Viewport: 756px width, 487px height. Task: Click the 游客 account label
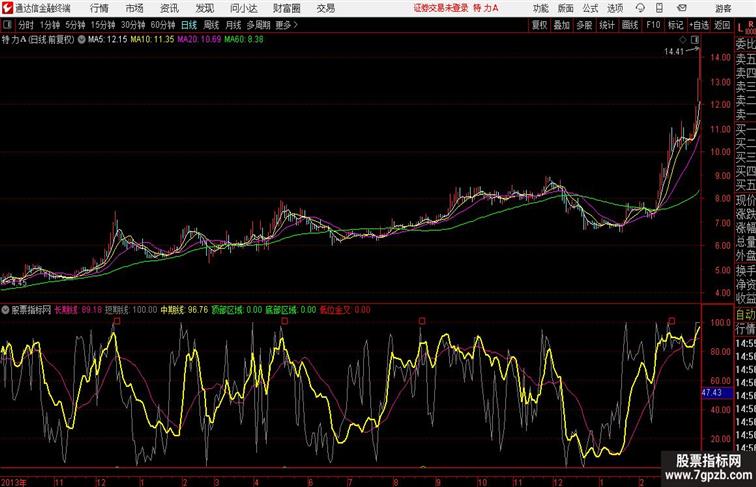[723, 8]
